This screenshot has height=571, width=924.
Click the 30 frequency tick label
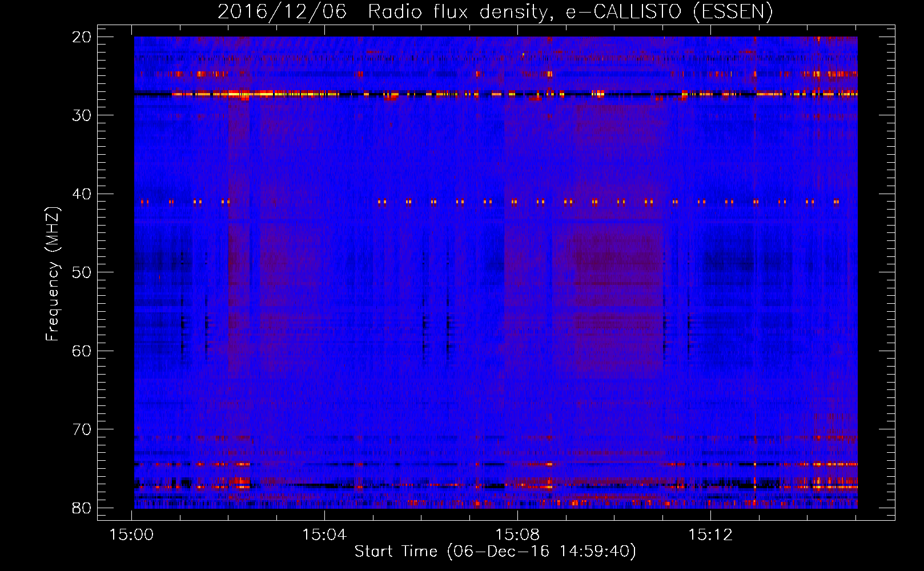pyautogui.click(x=82, y=115)
